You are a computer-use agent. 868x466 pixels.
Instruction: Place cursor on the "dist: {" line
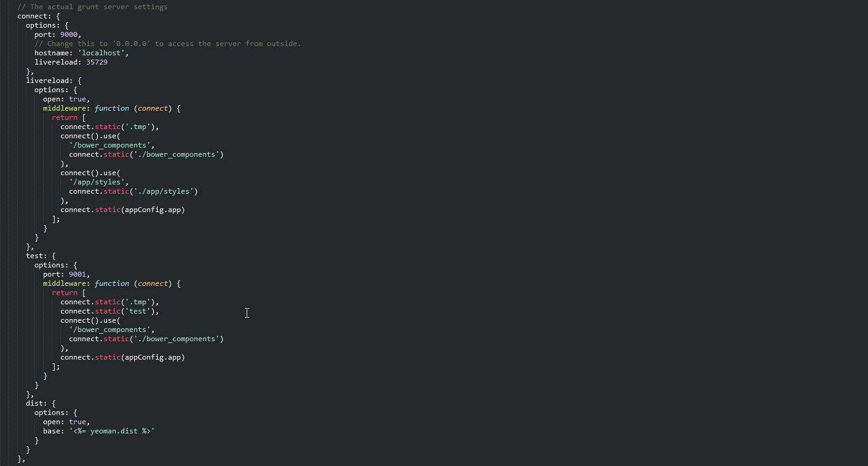41,403
